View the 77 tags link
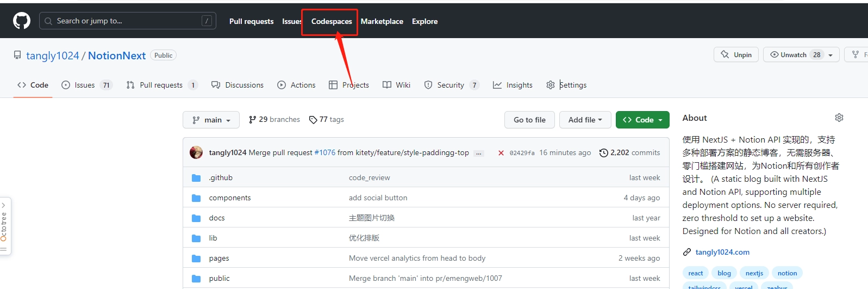 326,119
